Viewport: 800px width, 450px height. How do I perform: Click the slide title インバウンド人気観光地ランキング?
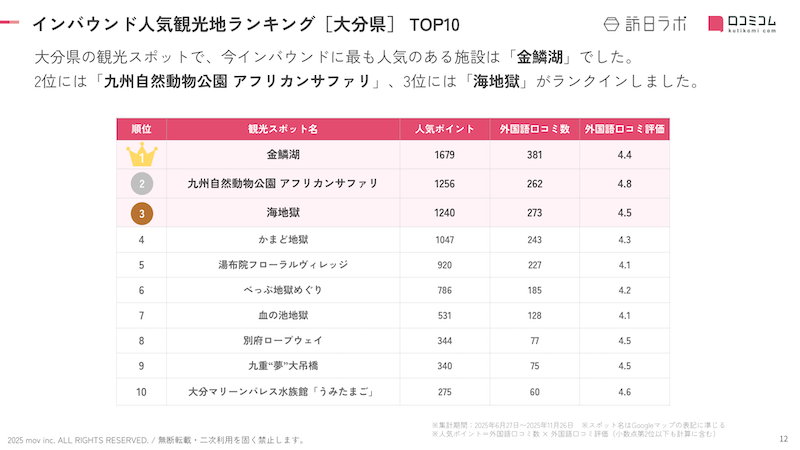[x=200, y=22]
